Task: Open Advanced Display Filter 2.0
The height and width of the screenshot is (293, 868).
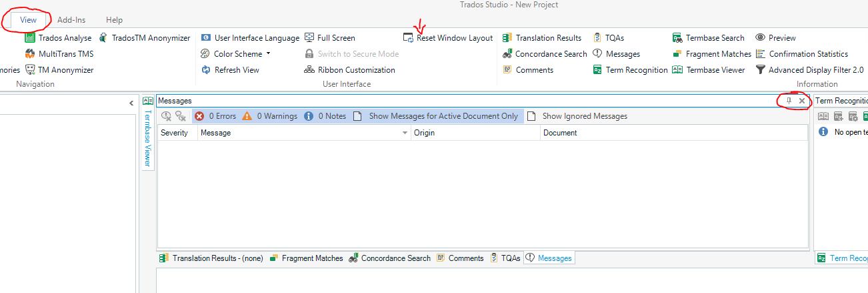Action: coord(809,70)
